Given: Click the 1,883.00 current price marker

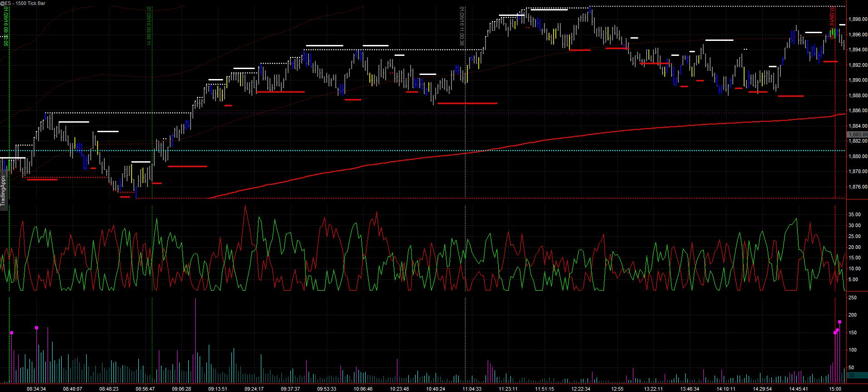Looking at the screenshot, I should tap(857, 134).
